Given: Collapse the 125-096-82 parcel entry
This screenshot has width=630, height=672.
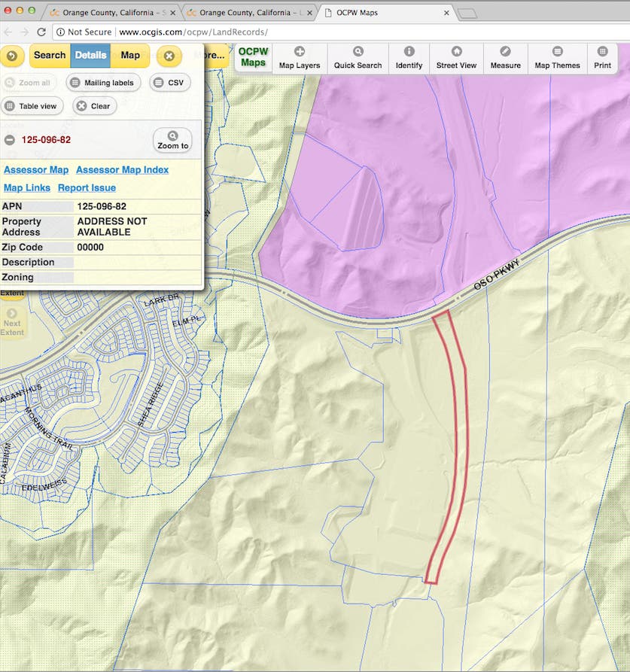Looking at the screenshot, I should [10, 140].
